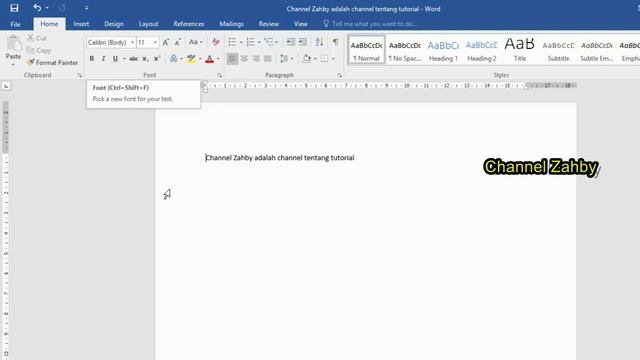The image size is (640, 360).
Task: Click the Paste clipboard icon
Action: pos(13,43)
